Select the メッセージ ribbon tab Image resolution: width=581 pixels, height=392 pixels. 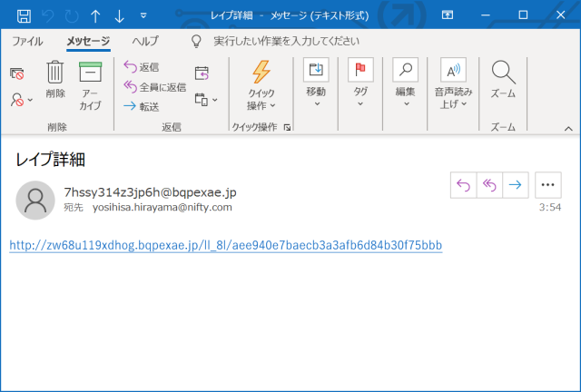88,41
